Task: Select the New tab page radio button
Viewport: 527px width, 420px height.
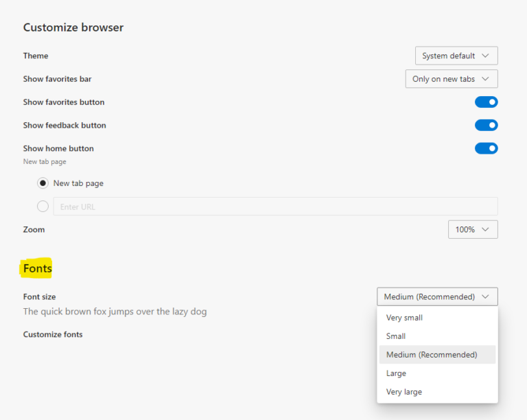Action: coord(43,183)
